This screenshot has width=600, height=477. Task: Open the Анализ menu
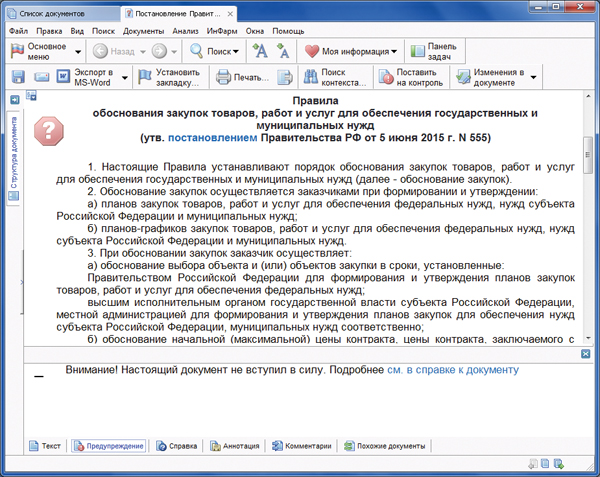coord(184,31)
